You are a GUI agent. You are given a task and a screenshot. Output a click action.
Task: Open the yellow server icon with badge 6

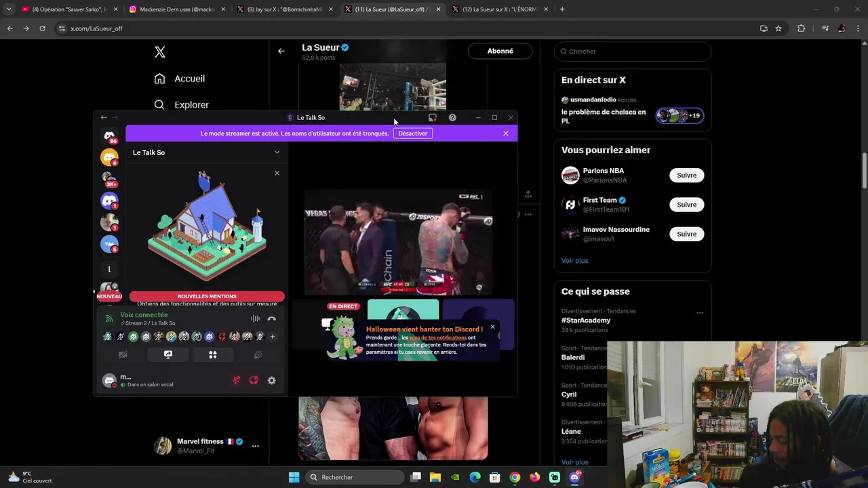[x=109, y=157]
